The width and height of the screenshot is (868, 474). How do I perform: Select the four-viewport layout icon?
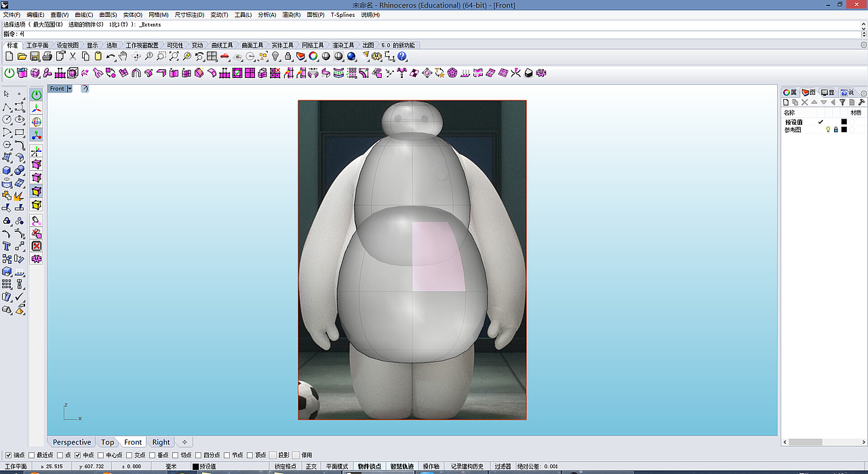(x=212, y=56)
